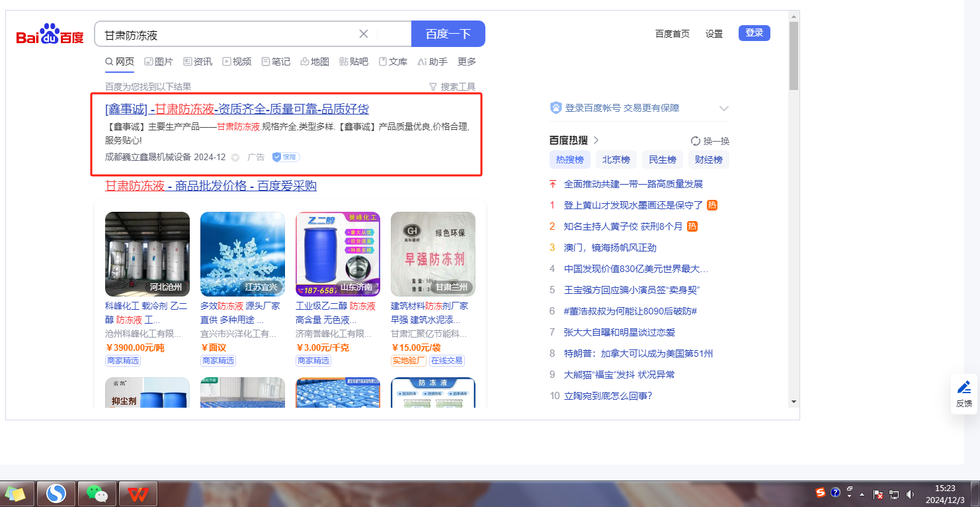This screenshot has width=980, height=507.
Task: Click the small ad options arrow beside 2024-12
Action: point(235,158)
